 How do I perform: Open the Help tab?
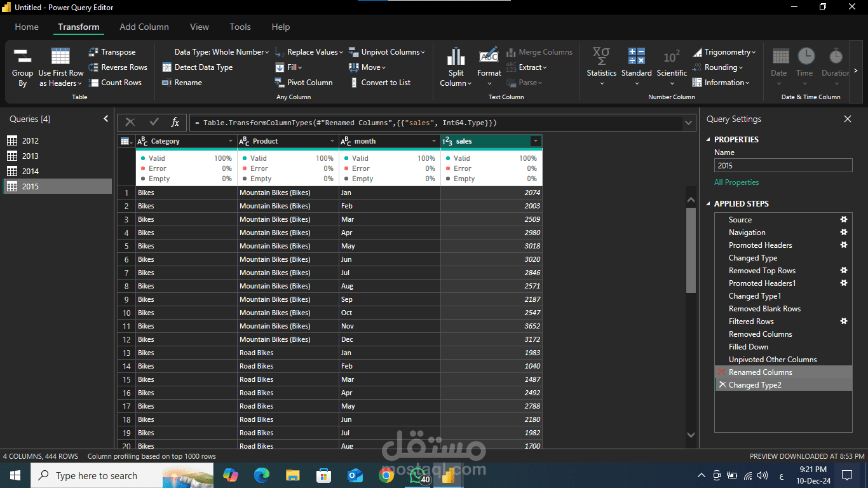281,27
